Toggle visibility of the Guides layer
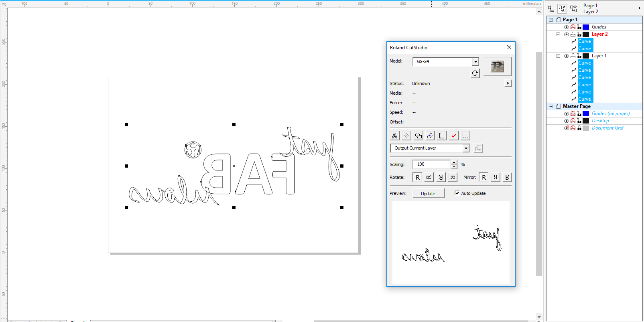The width and height of the screenshot is (644, 322). pos(567,27)
